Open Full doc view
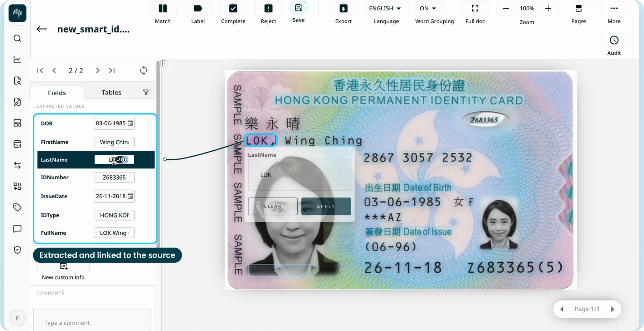 point(475,9)
